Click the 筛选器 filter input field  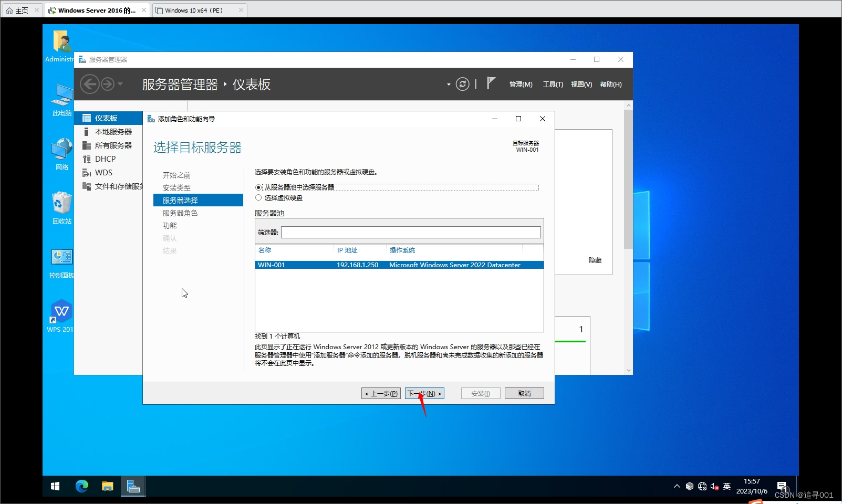(411, 232)
